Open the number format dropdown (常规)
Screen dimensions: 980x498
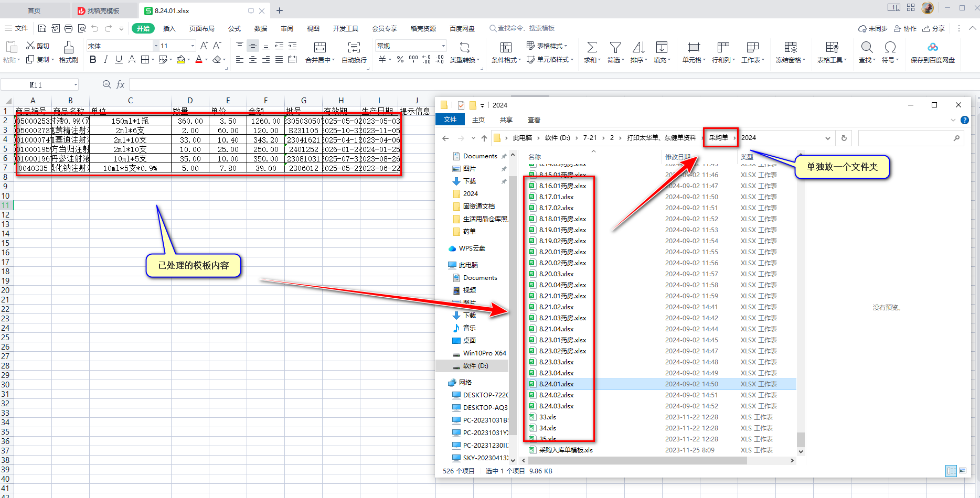tap(443, 46)
